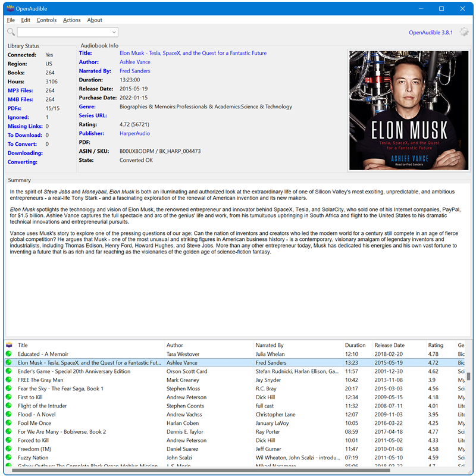The width and height of the screenshot is (476, 476).
Task: Open the About menu
Action: [x=95, y=20]
